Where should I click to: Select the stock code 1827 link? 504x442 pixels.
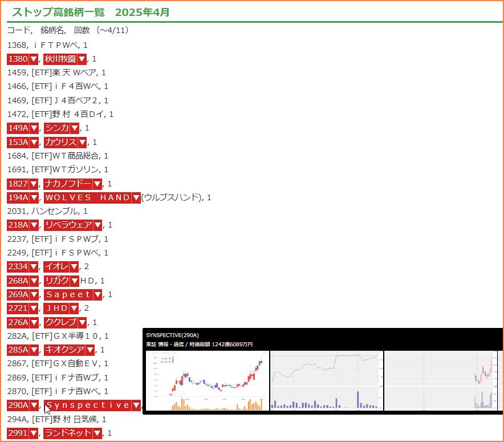coord(18,184)
